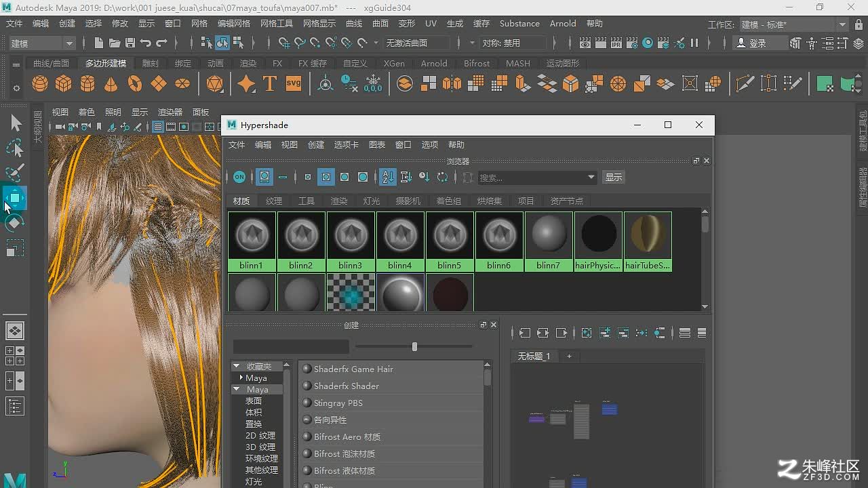
Task: Open the 编辑网格 menu in main menu bar
Action: pos(234,23)
